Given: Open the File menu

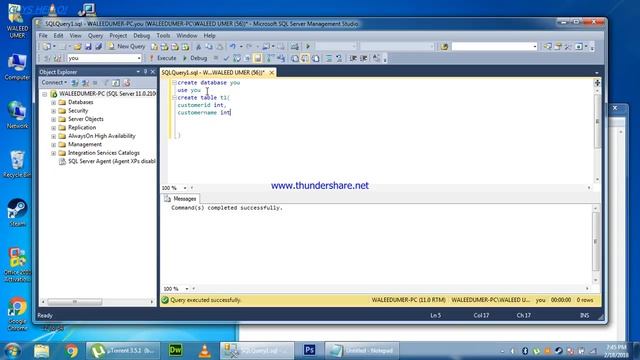Looking at the screenshot, I should 43,36.
